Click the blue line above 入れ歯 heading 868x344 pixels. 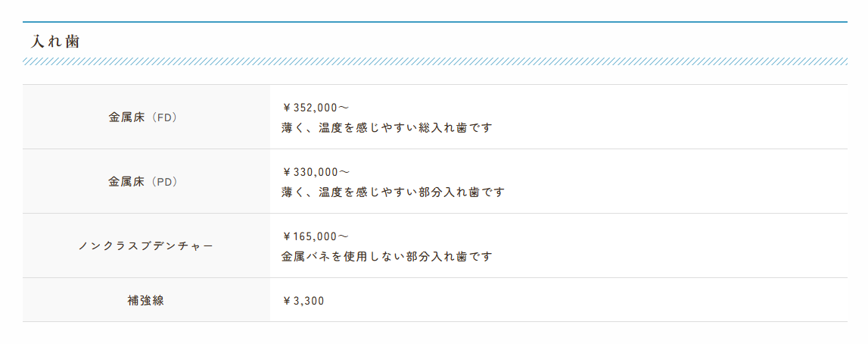point(434,22)
